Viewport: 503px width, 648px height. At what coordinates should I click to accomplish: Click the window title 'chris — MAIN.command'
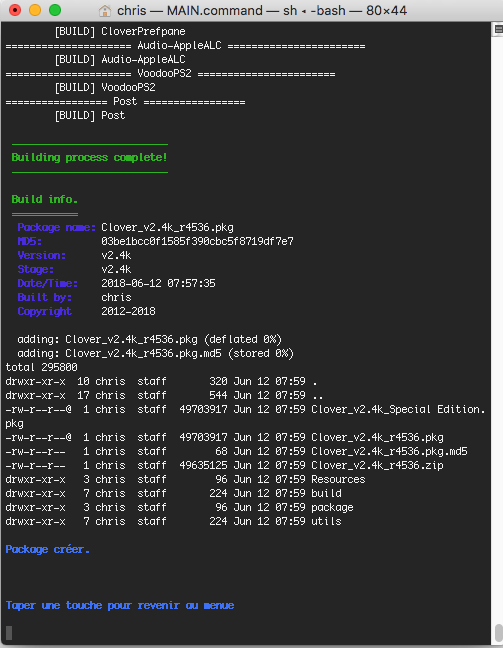pos(190,10)
